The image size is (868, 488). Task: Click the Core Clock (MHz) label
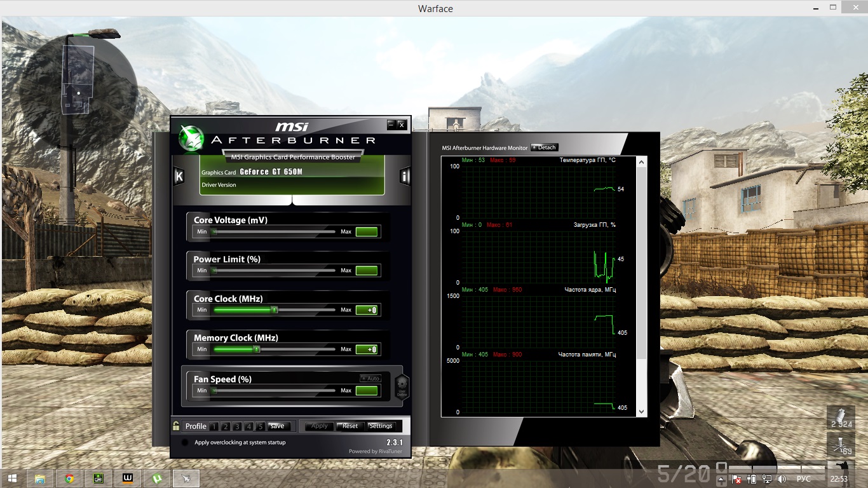(228, 299)
